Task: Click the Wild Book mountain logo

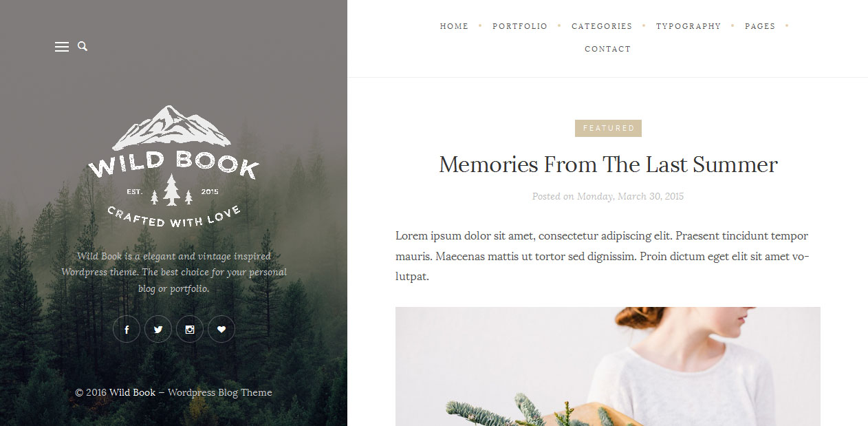Action: click(x=173, y=166)
